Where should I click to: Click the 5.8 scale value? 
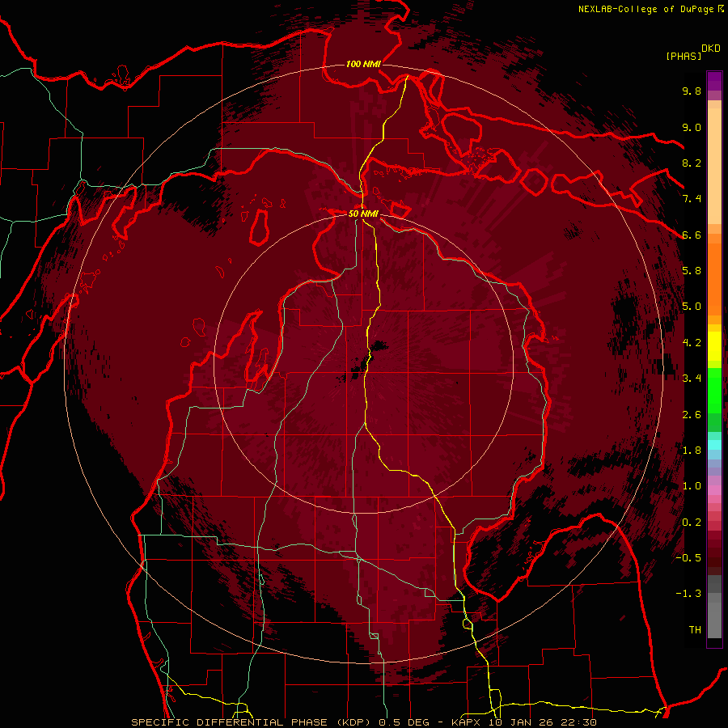692,271
